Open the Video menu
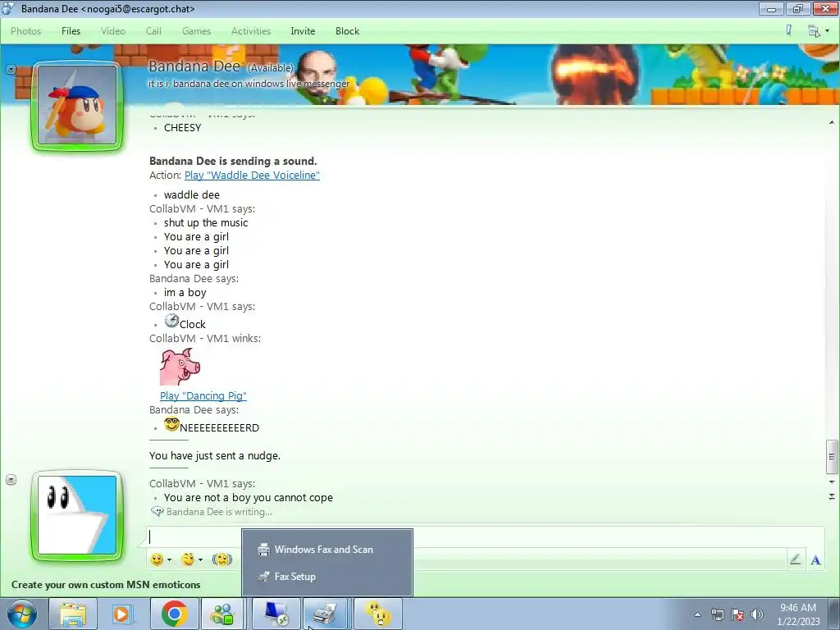This screenshot has height=630, width=840. (113, 31)
